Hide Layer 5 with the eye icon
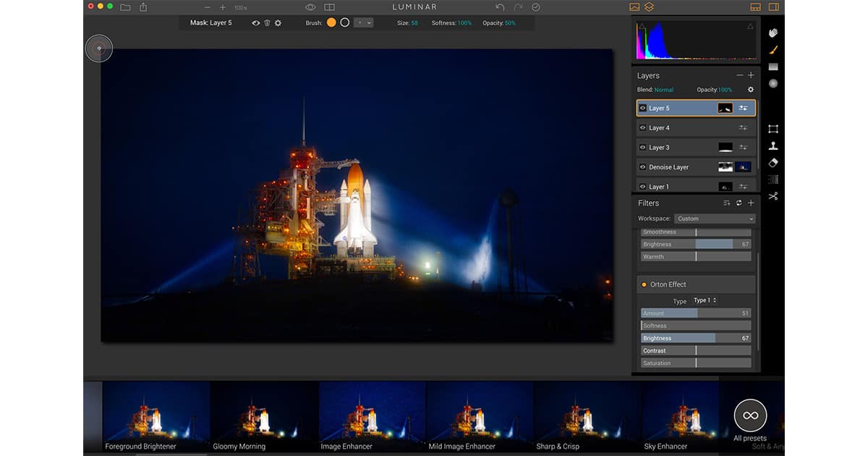Image resolution: width=868 pixels, height=456 pixels. pyautogui.click(x=642, y=109)
